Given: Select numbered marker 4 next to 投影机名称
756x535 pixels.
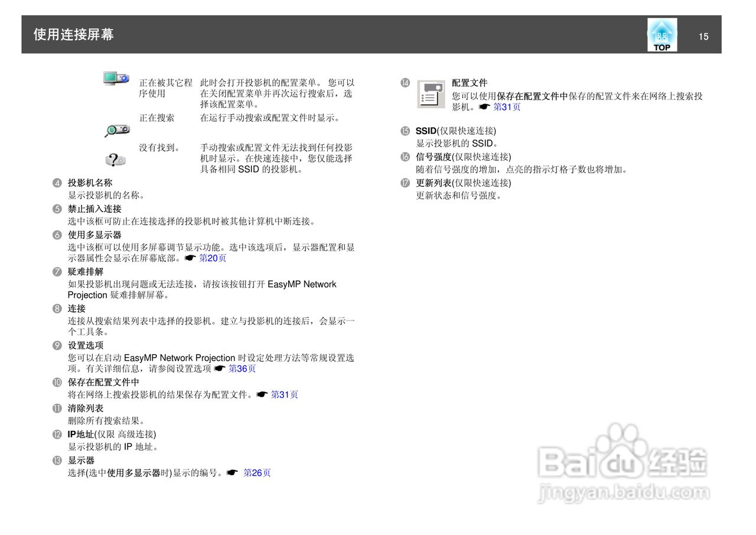Looking at the screenshot, I should click(57, 183).
